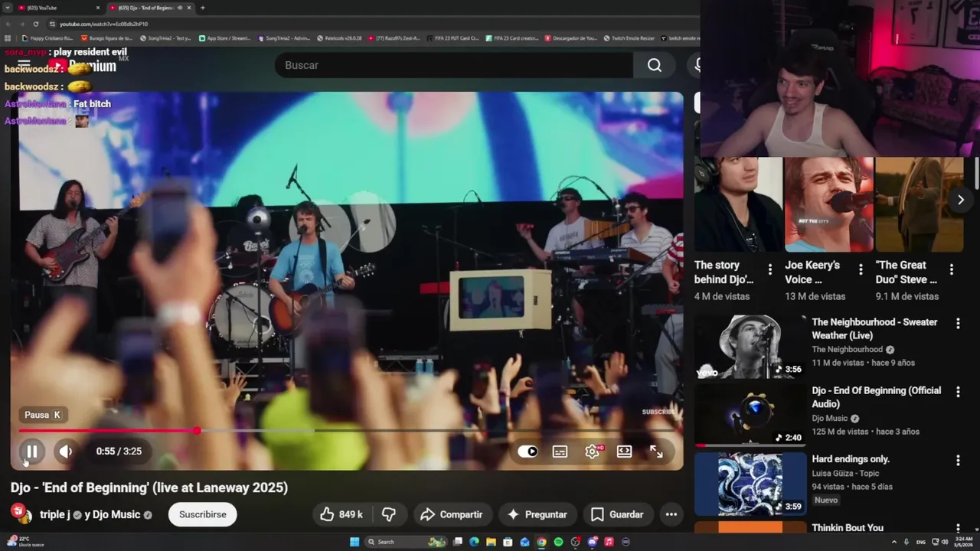
Task: Open the "Happy Cristiano Ro..." bookmark
Action: [x=47, y=37]
